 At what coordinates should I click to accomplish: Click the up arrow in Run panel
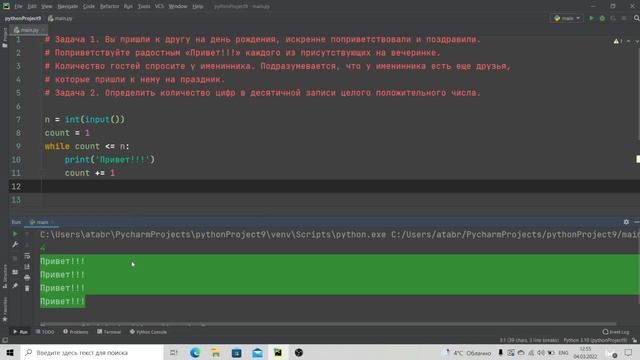pos(27,234)
